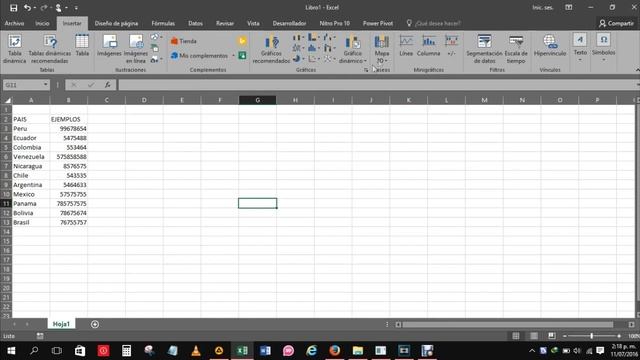The width and height of the screenshot is (640, 360).
Task: Expand the Name Box dropdown arrow
Action: pyautogui.click(x=45, y=85)
